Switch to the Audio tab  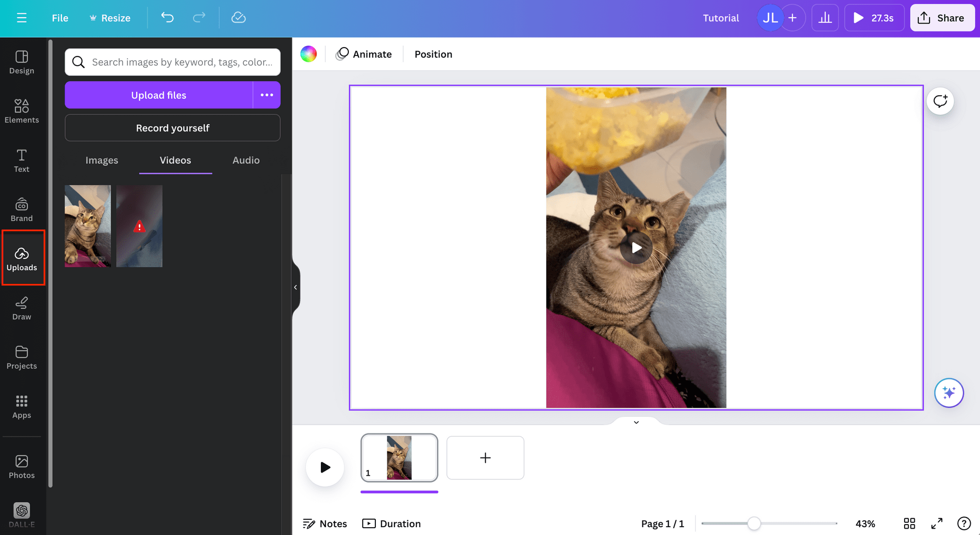coord(246,160)
